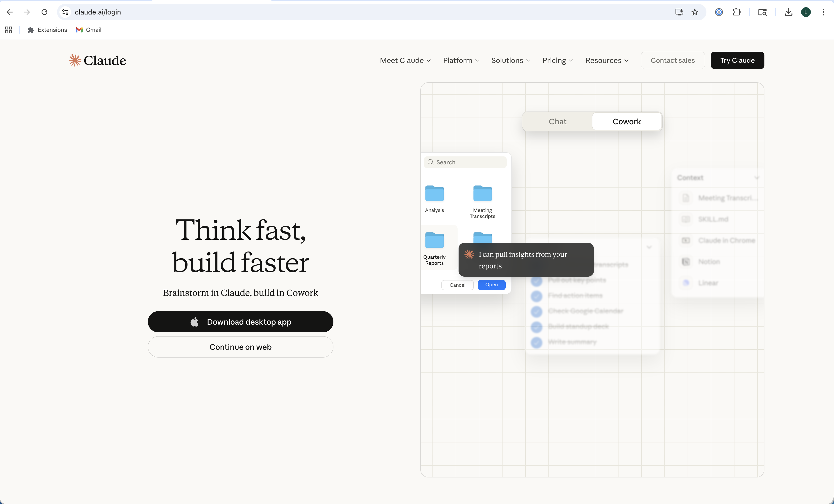Select the Quarterly Reports folder

point(434,240)
